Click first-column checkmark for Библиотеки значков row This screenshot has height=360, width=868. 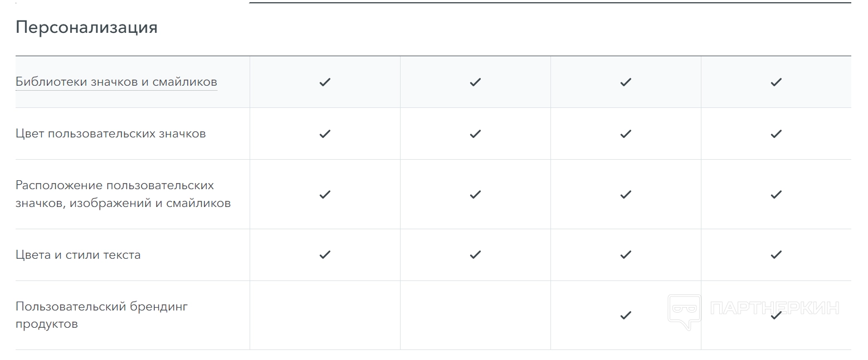pos(325,82)
